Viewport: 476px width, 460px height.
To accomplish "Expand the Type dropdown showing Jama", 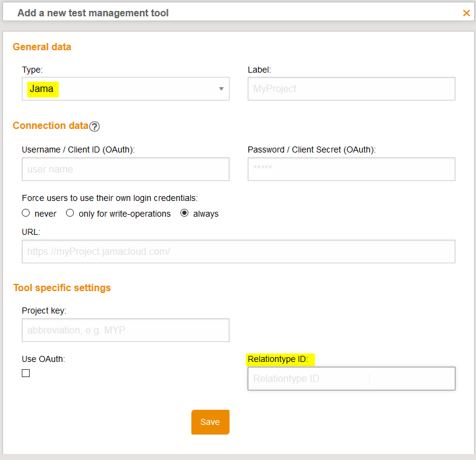I will coord(125,89).
